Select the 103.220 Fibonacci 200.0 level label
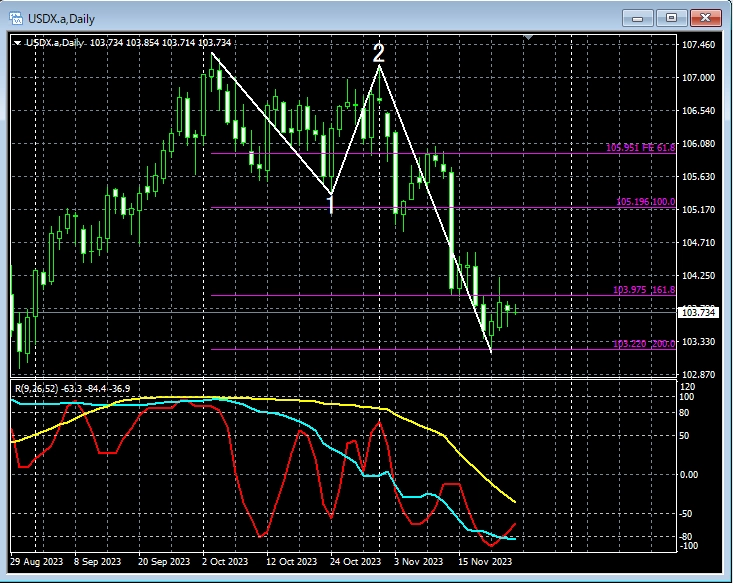Image resolution: width=734 pixels, height=583 pixels. click(x=644, y=343)
